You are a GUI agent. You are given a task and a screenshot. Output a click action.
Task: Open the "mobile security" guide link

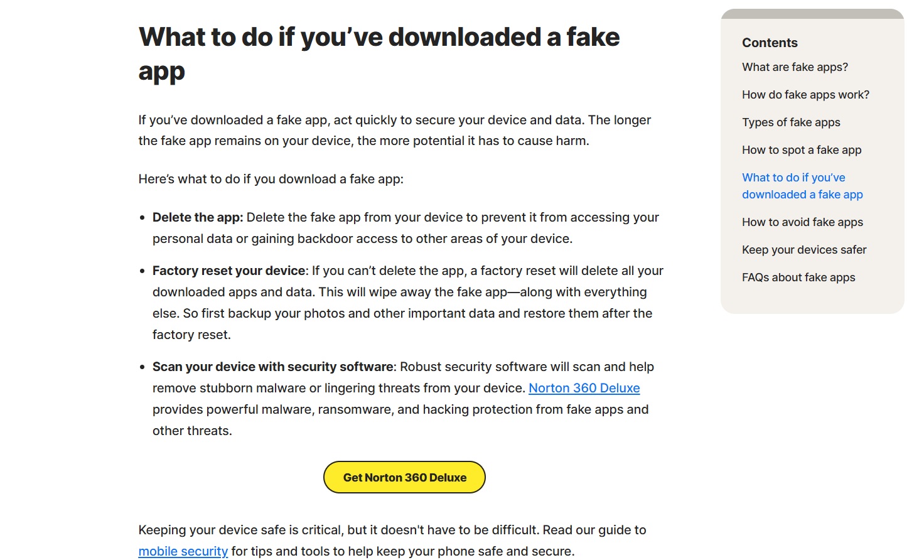[x=183, y=551]
